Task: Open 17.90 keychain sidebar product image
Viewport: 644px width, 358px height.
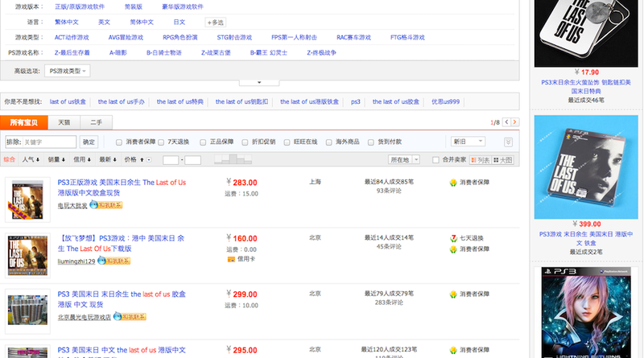Action: (586, 33)
